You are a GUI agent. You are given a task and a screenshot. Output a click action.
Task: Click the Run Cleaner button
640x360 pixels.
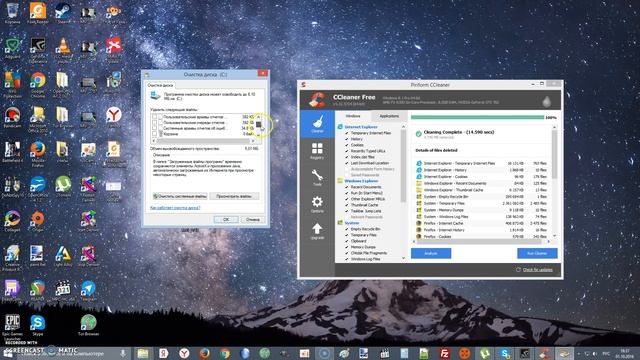pos(537,253)
